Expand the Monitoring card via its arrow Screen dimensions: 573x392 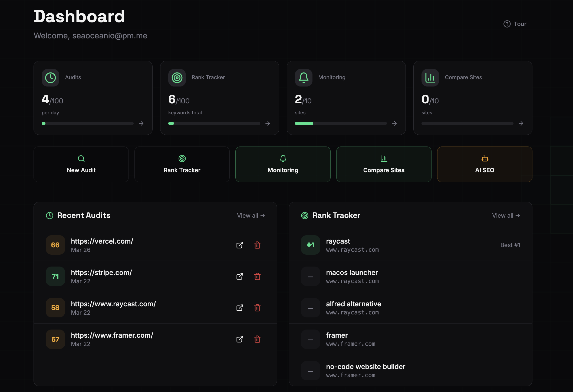(x=394, y=123)
